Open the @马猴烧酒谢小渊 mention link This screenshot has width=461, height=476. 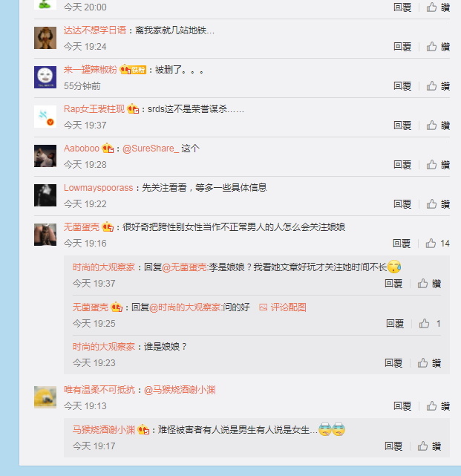[180, 390]
